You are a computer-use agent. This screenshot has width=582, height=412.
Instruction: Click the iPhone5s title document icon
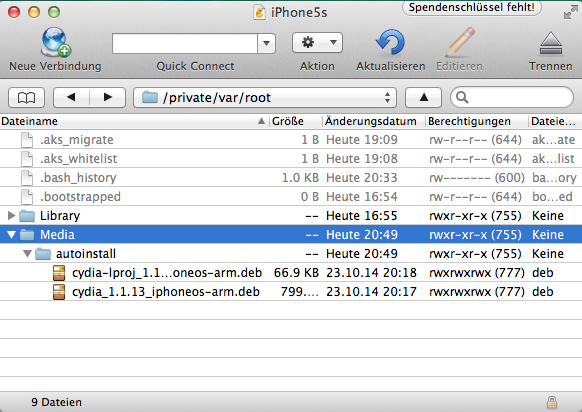coord(259,12)
